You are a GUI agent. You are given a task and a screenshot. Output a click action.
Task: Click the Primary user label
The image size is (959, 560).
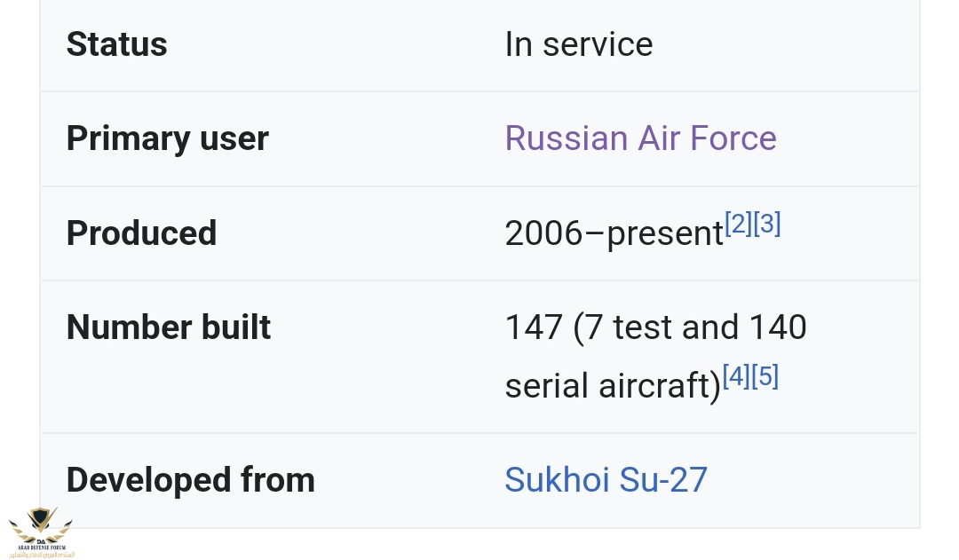pos(168,138)
